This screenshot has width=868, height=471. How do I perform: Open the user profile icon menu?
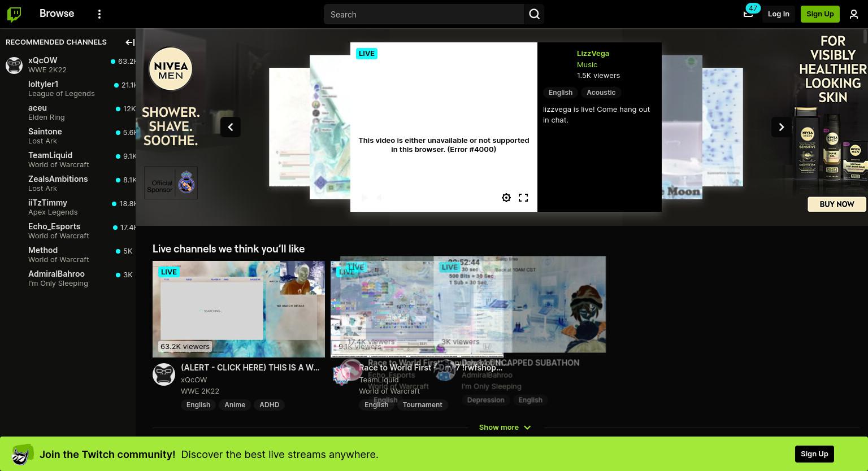(854, 14)
